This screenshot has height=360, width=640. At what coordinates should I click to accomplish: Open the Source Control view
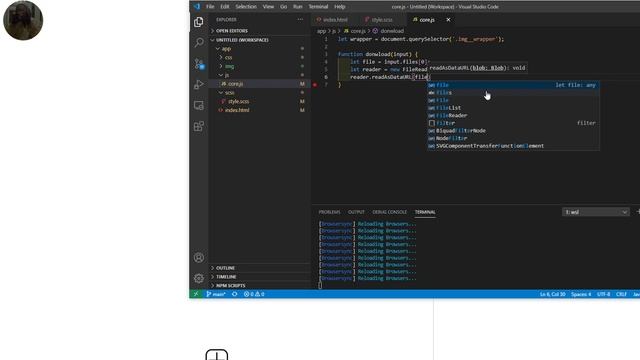coord(199,64)
